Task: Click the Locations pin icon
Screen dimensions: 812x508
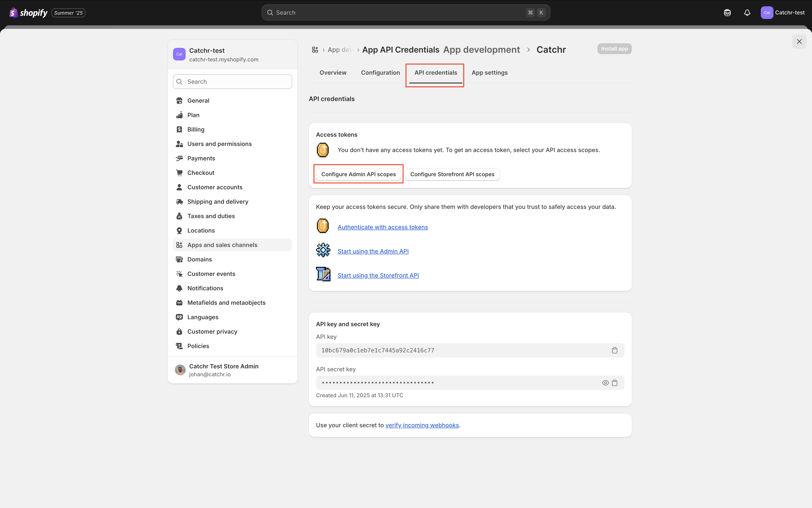Action: pos(179,231)
